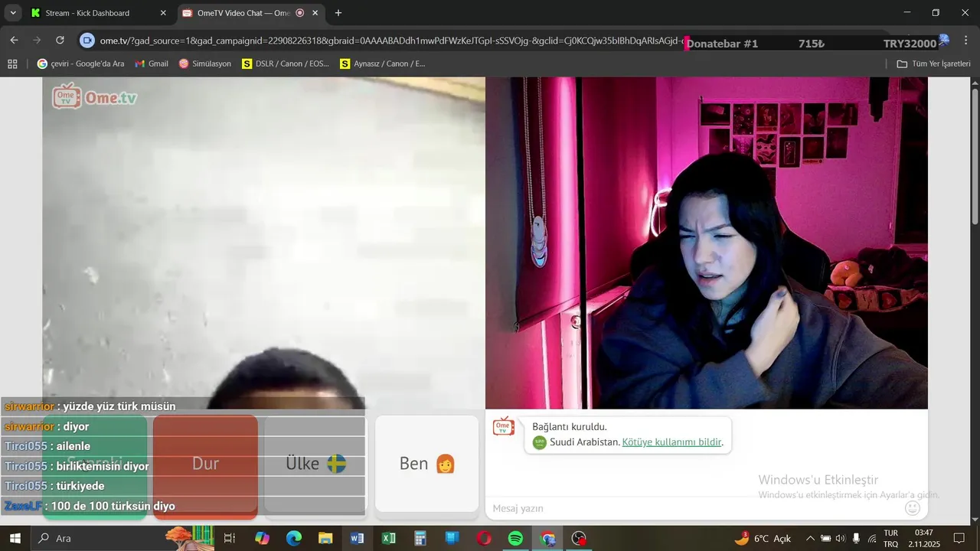Screen dimensions: 980x551
Task: Open the Aynasız / Canon bookmark
Action: coord(383,64)
